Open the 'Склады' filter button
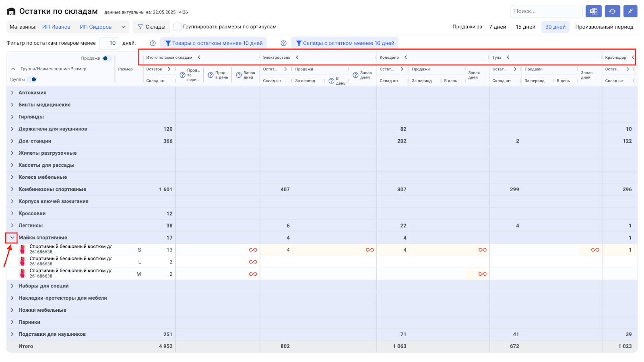The image size is (644, 362). coord(151,27)
